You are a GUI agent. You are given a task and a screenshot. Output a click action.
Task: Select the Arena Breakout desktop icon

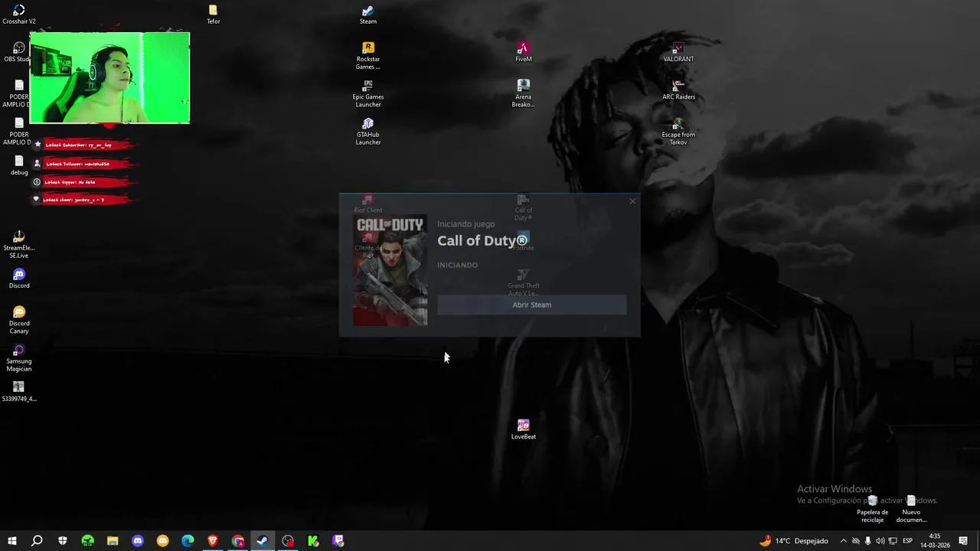pos(523,93)
